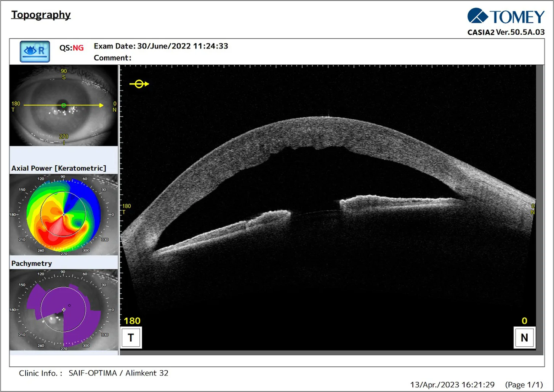Click the yellow 0 label above N box
The image size is (554, 392).
pyautogui.click(x=524, y=321)
